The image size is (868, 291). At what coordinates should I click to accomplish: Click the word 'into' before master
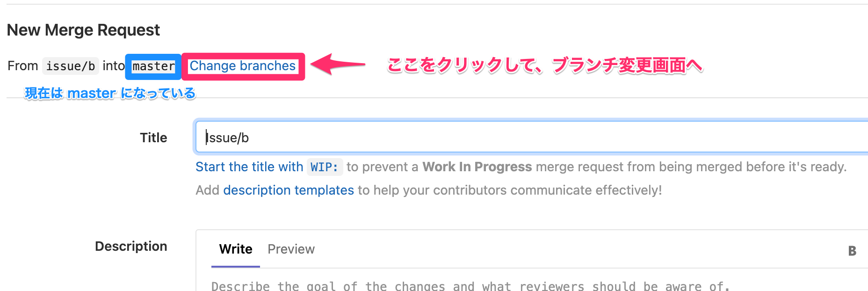[113, 66]
